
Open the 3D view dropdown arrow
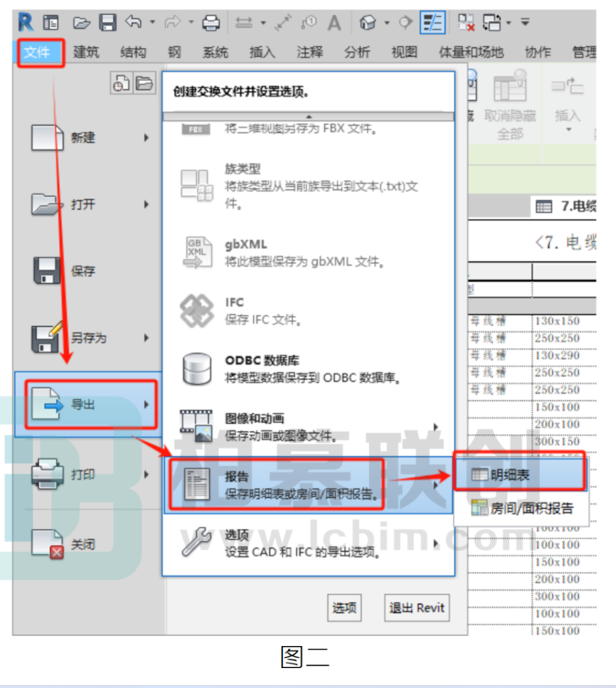(387, 22)
